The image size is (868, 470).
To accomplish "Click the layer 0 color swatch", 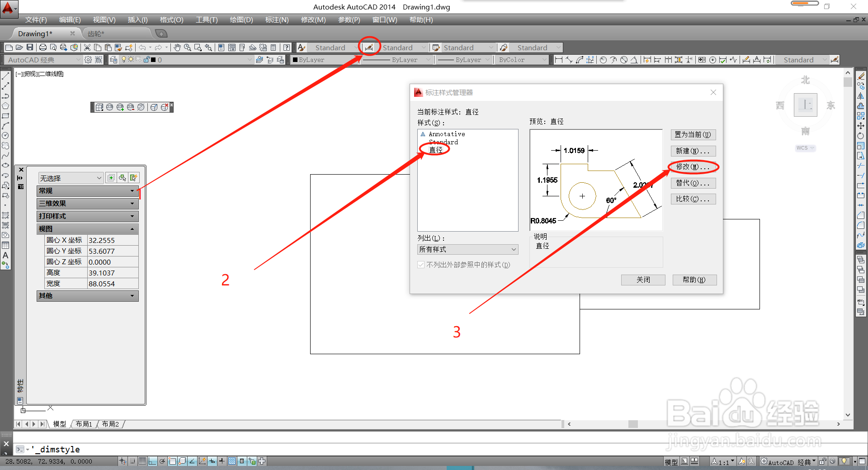I will click(x=153, y=60).
